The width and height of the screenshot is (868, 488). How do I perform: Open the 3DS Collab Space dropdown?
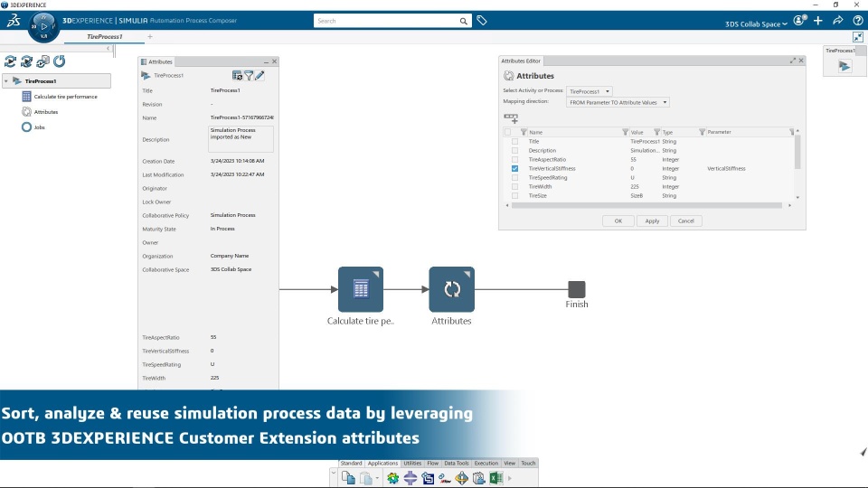click(756, 23)
